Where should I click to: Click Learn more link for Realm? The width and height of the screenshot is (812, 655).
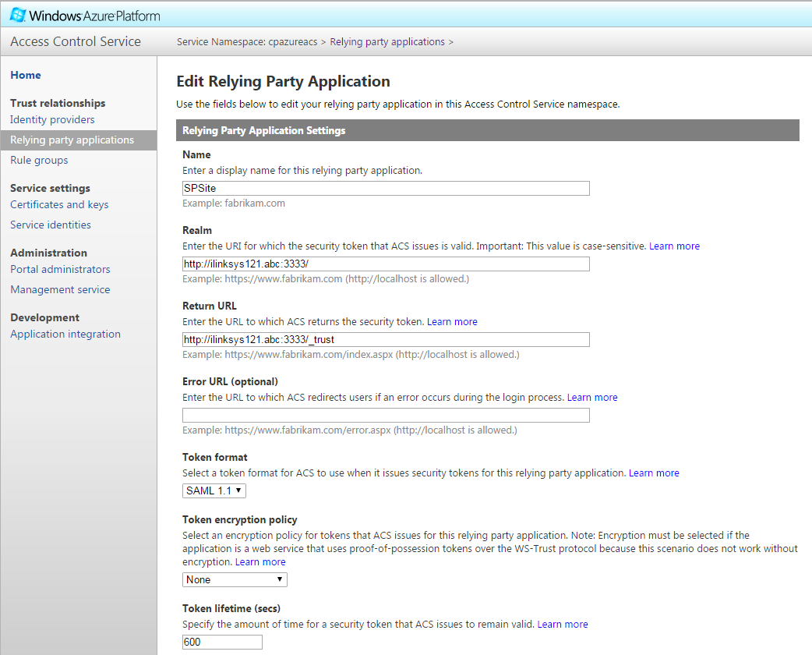pyautogui.click(x=674, y=246)
